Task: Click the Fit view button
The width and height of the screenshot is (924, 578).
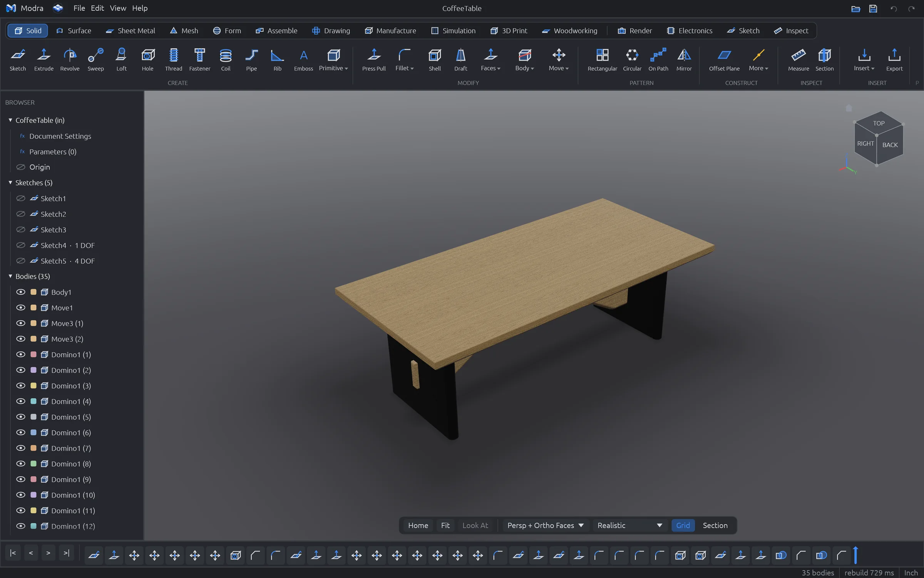Action: (445, 525)
